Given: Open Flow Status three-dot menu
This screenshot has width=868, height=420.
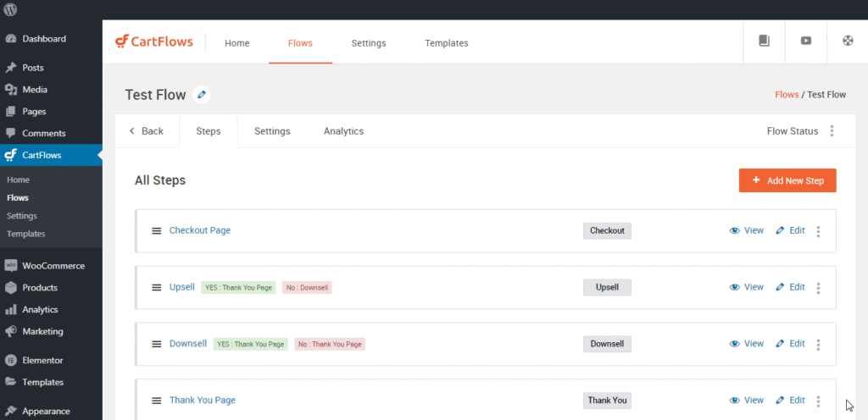Looking at the screenshot, I should click(832, 131).
